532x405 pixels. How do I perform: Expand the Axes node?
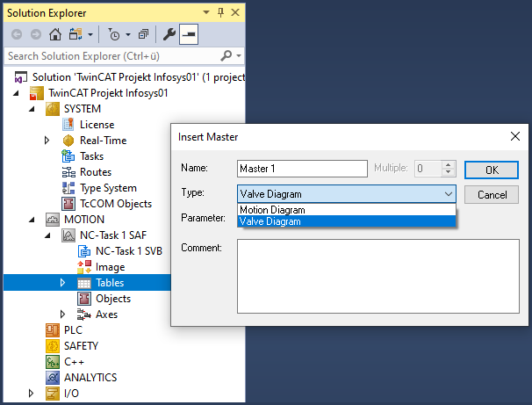click(62, 314)
